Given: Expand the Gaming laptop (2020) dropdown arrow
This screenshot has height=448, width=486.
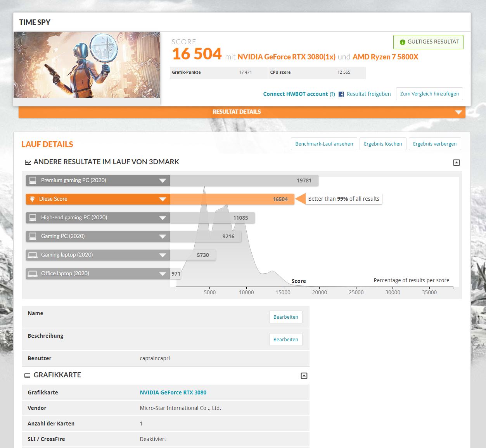Looking at the screenshot, I should click(163, 255).
